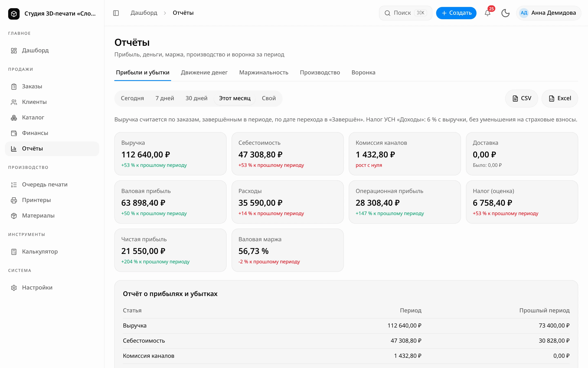The height and width of the screenshot is (368, 588).
Task: Toggle the sidebar panel icon
Action: (116, 13)
